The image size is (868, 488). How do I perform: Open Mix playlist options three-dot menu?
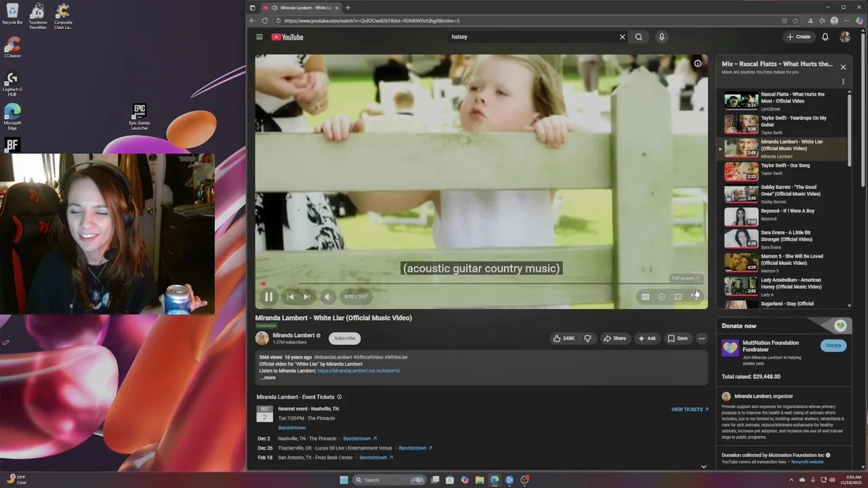pyautogui.click(x=843, y=82)
